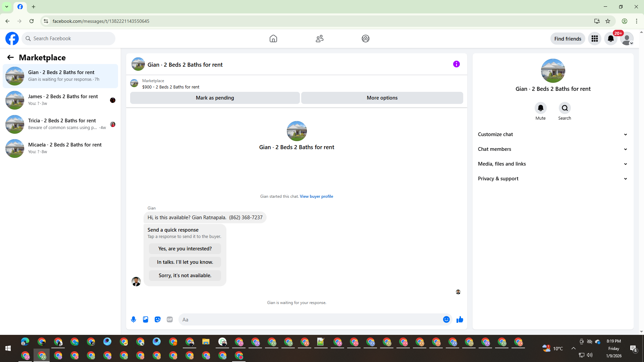The height and width of the screenshot is (362, 644).
Task: Click Mark as pending button
Action: click(x=215, y=98)
